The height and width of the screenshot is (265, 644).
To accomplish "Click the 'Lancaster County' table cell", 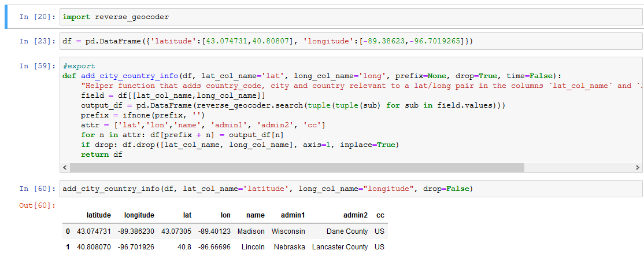I will tap(340, 247).
